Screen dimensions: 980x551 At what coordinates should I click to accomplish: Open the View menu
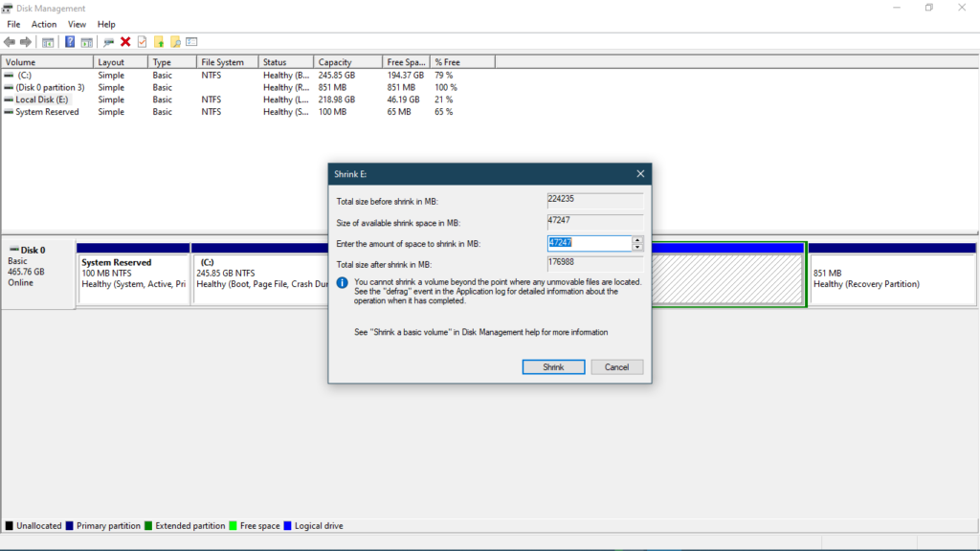pos(77,24)
